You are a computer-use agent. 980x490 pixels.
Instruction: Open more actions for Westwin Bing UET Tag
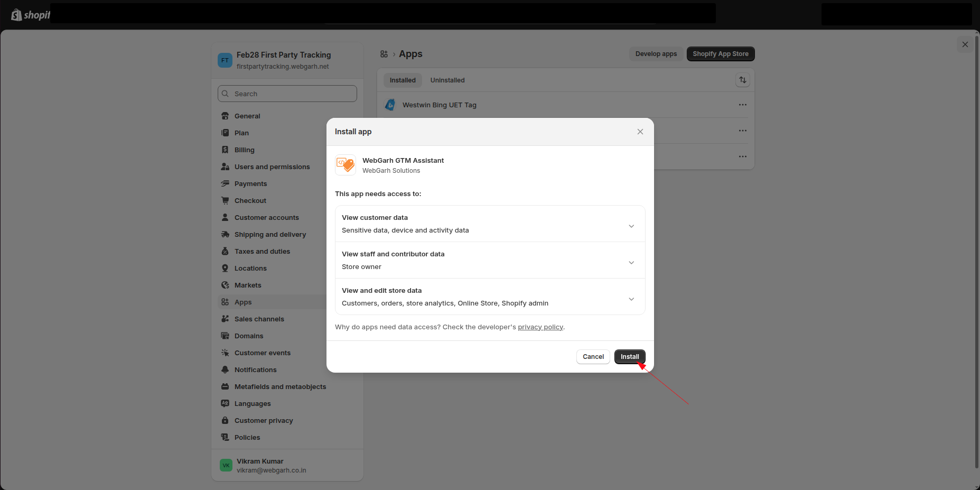(x=743, y=105)
